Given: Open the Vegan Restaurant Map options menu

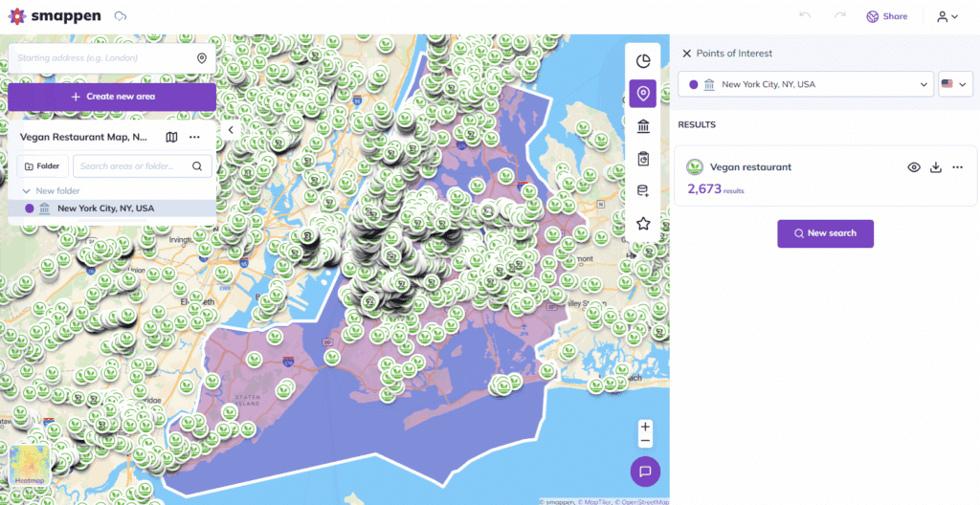Looking at the screenshot, I should tap(195, 137).
